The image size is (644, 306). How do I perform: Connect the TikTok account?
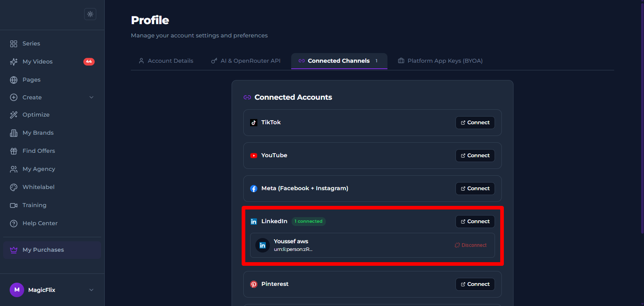tap(475, 123)
